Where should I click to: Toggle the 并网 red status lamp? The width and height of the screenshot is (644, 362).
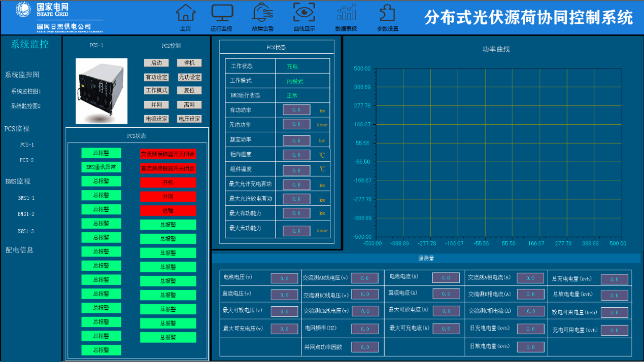[x=168, y=196]
